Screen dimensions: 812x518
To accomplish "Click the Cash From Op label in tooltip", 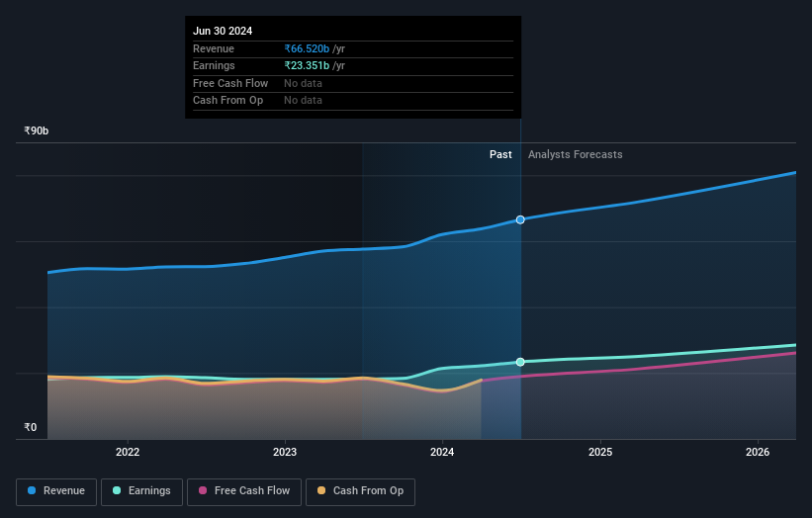I will point(227,101).
